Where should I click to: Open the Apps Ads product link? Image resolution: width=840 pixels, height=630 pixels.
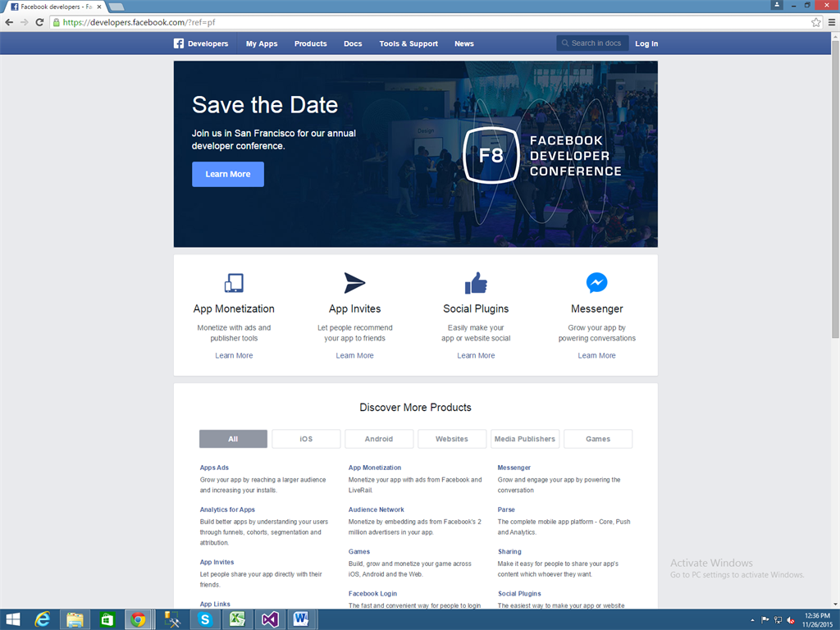tap(214, 468)
